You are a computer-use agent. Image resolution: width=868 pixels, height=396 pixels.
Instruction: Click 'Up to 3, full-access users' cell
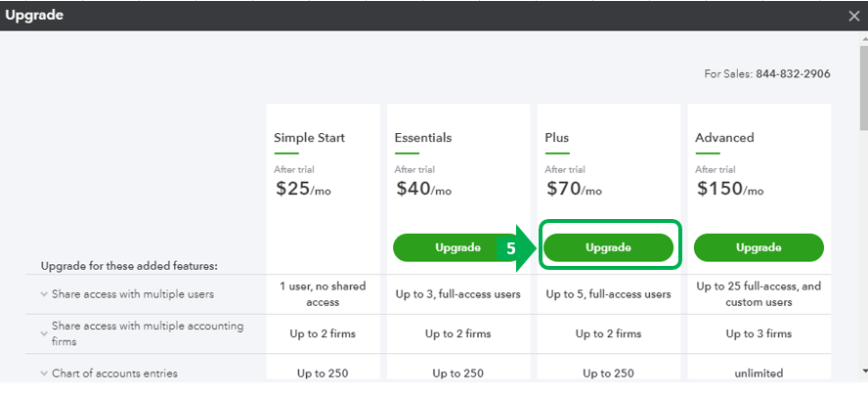(457, 294)
